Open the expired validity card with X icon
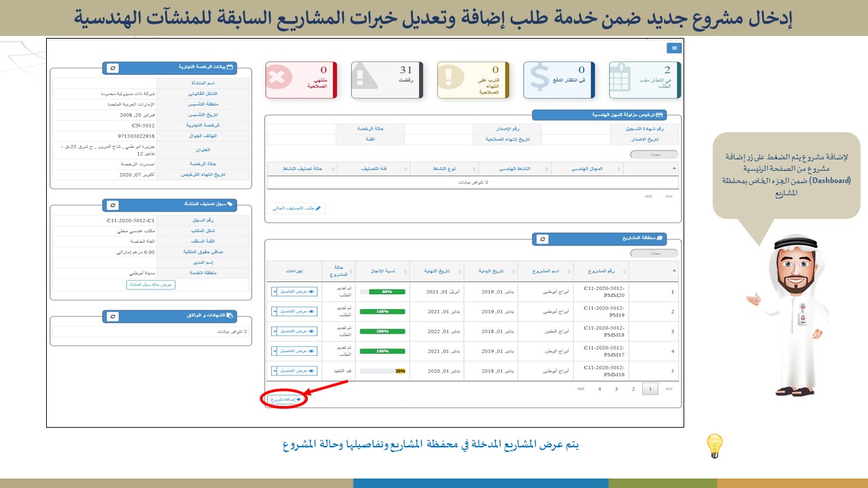 point(300,80)
